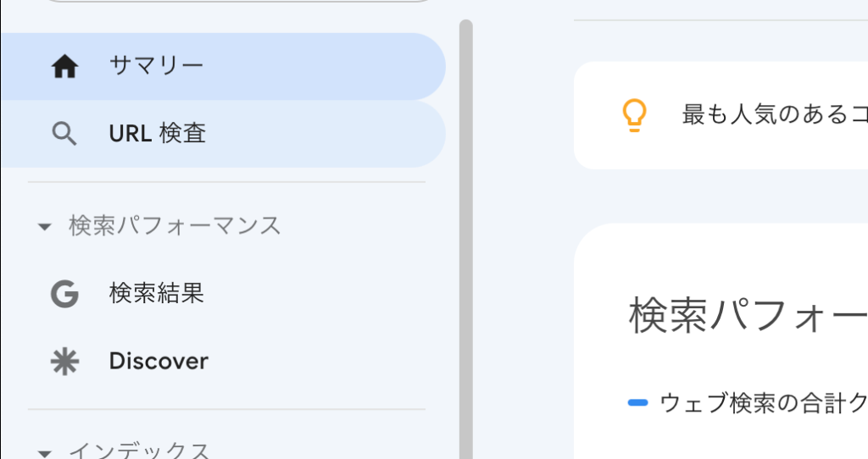Select the サマリー menu label
Screen dimensions: 868x459
(x=157, y=66)
